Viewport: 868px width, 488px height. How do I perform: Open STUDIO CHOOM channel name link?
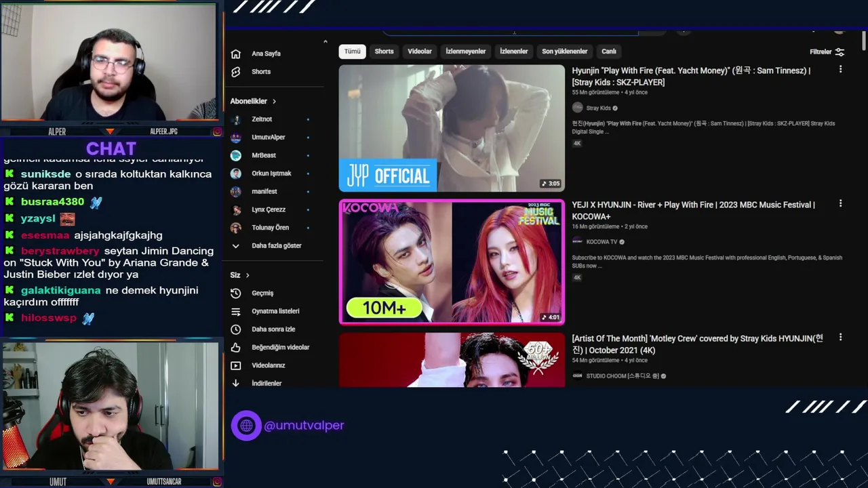pos(623,376)
